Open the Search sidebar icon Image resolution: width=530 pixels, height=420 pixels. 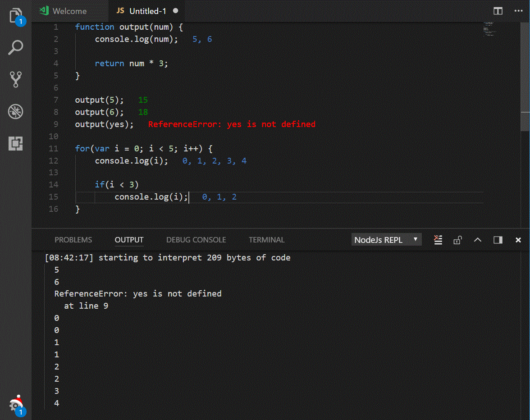[16, 47]
